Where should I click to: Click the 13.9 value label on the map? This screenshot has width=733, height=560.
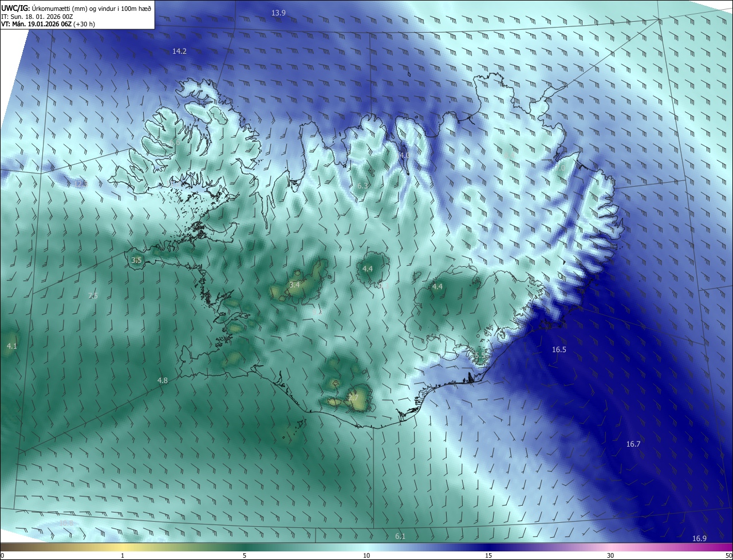tap(278, 13)
